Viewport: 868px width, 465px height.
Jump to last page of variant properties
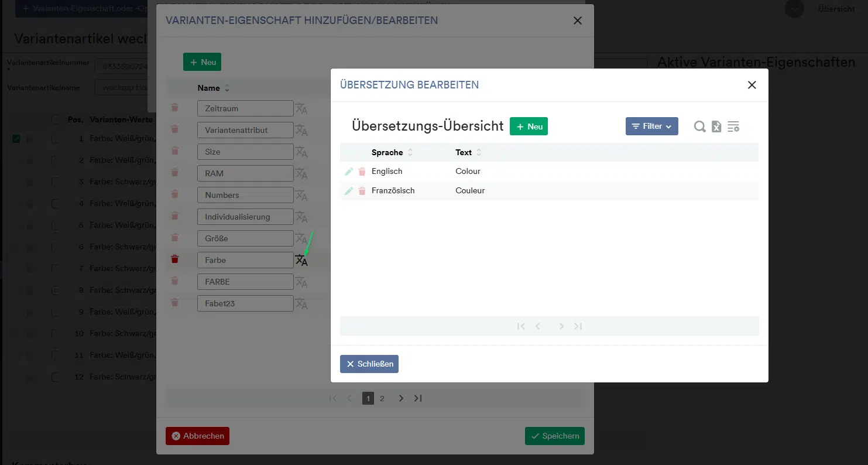[x=418, y=399]
